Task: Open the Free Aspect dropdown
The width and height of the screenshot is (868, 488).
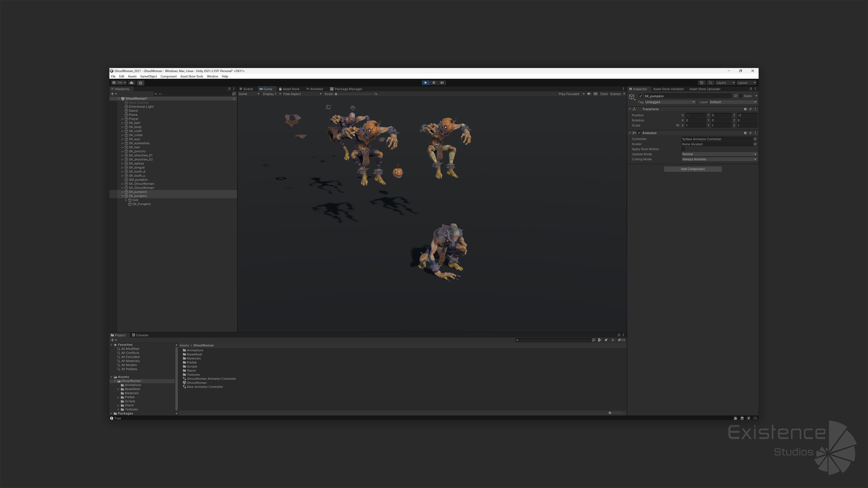Action: pos(302,94)
